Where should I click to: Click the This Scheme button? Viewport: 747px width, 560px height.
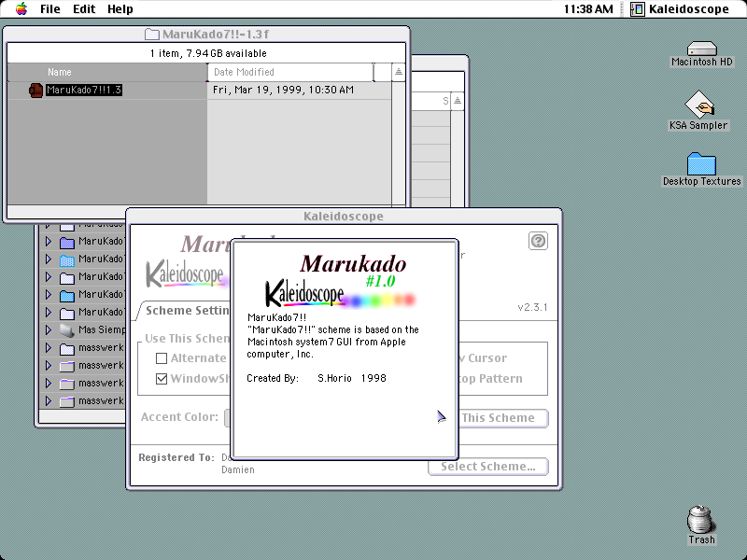(502, 418)
